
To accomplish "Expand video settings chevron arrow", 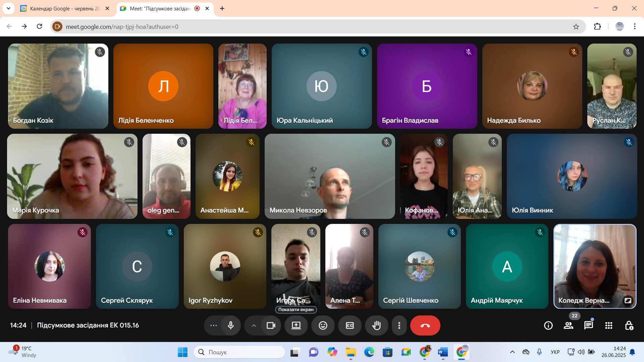I will pos(254,325).
